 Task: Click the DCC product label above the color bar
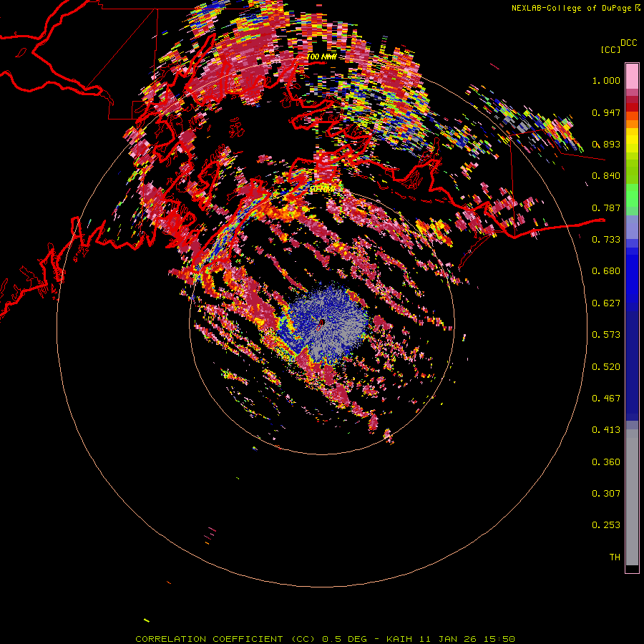pyautogui.click(x=628, y=43)
